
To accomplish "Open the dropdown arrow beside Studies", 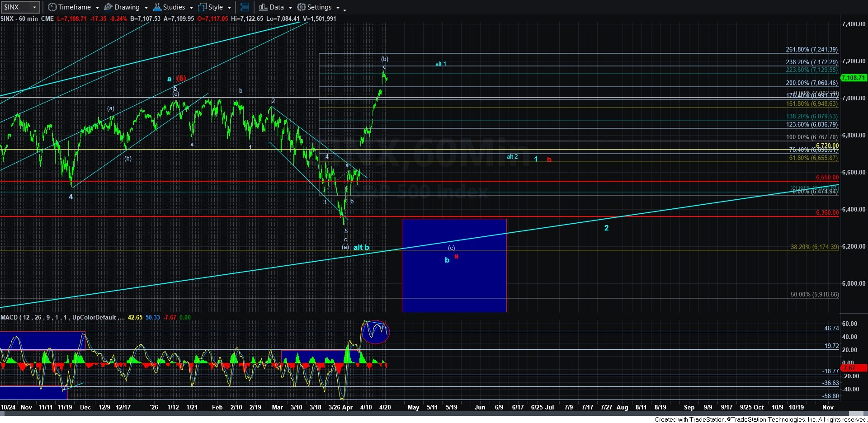I will click(191, 8).
